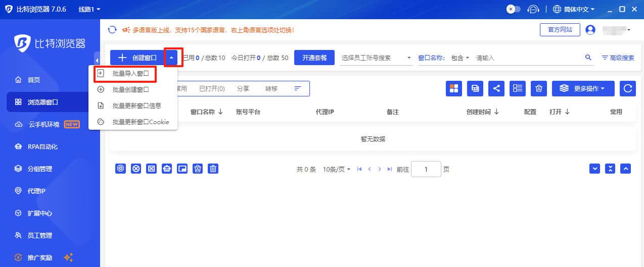Click the bottom trash delete icon
Screen dimensions: 644x267
click(x=213, y=169)
